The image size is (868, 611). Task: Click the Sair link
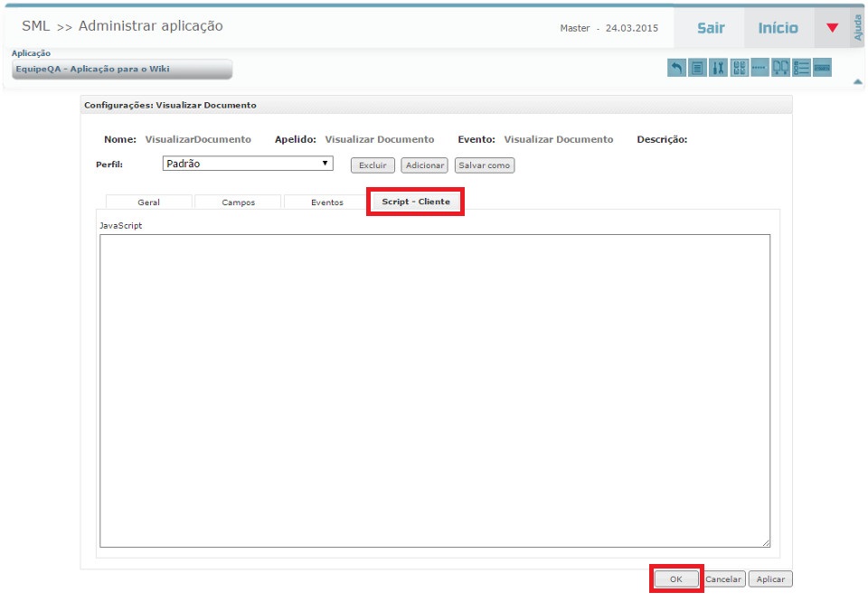click(710, 28)
